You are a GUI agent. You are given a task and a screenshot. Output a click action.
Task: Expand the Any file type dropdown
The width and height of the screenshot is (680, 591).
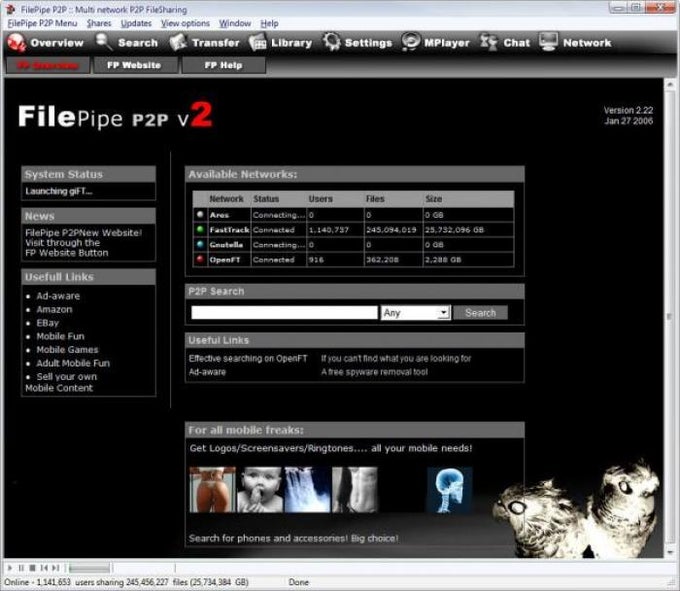415,313
